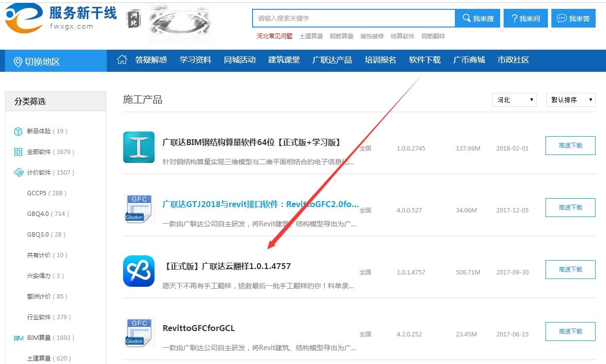Click the 我来问 button
The width and height of the screenshot is (606, 364).
[x=526, y=18]
